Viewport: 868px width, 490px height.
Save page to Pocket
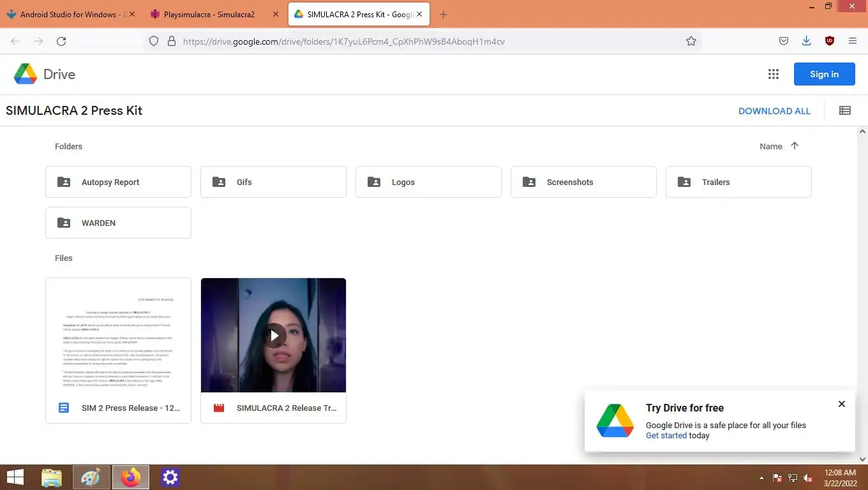tap(784, 41)
